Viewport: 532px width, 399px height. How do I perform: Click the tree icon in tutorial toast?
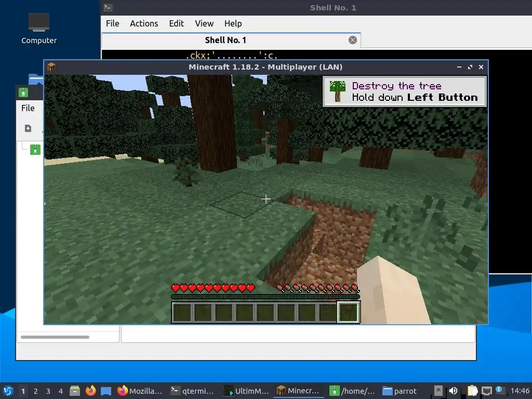pos(337,91)
